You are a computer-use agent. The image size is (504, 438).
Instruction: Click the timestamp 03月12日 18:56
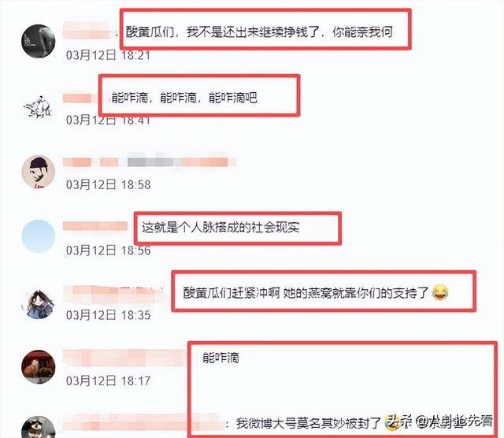point(108,251)
